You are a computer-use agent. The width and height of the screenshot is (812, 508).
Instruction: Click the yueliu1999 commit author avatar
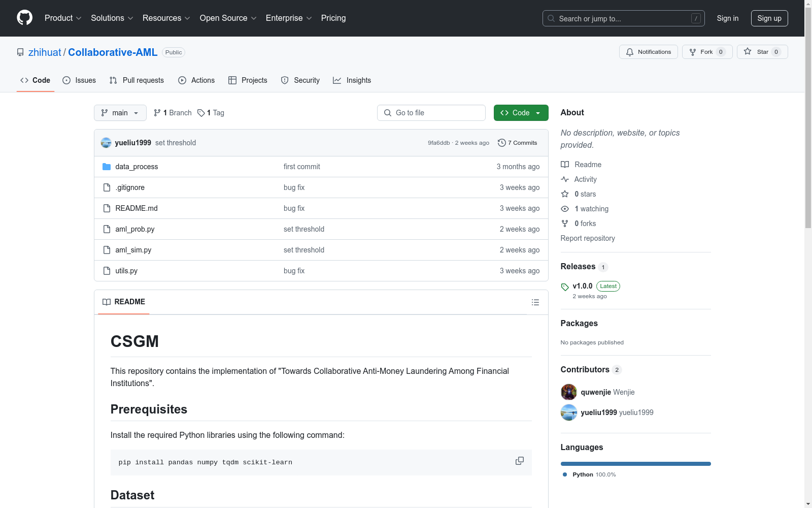pos(106,143)
